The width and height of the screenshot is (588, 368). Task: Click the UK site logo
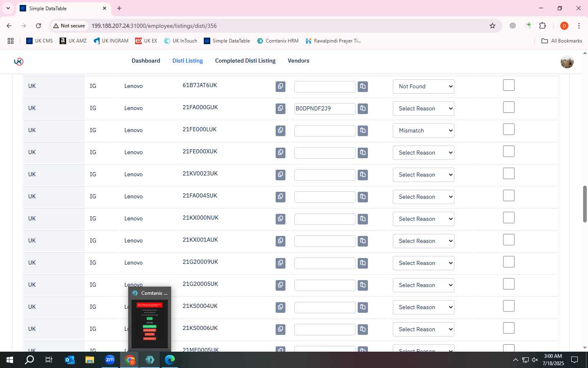18,61
